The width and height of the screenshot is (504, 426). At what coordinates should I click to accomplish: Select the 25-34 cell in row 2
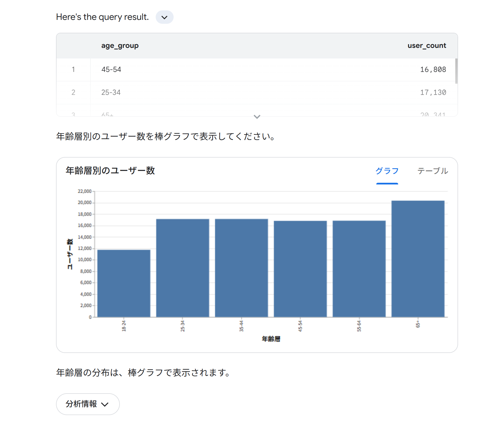coord(111,92)
